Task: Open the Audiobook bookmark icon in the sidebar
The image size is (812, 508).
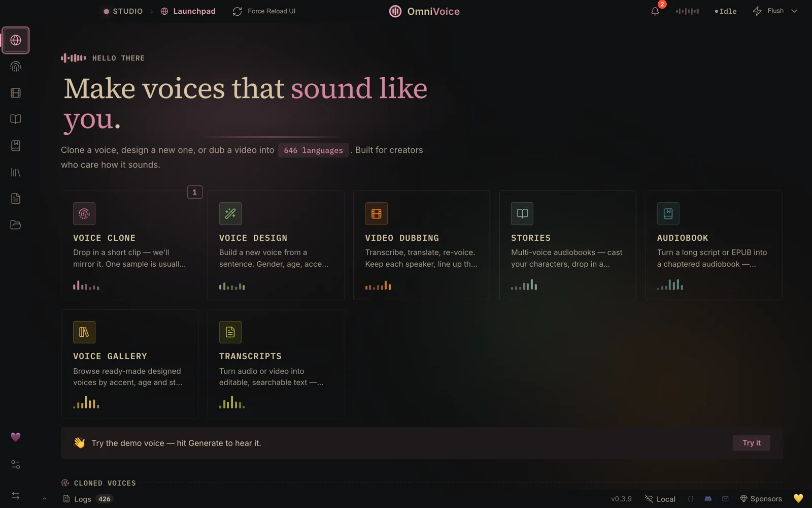Action: coord(16,146)
